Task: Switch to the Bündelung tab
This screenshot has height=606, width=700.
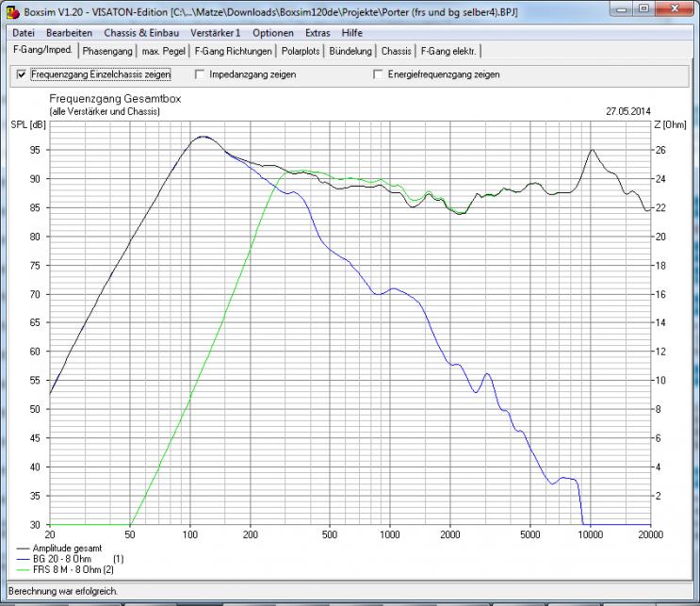Action: coord(350,51)
